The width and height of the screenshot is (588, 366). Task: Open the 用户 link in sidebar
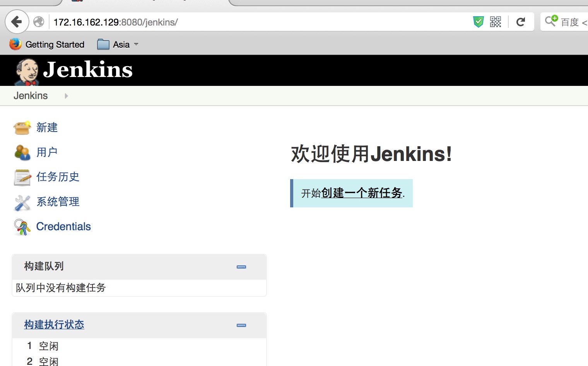(x=47, y=152)
